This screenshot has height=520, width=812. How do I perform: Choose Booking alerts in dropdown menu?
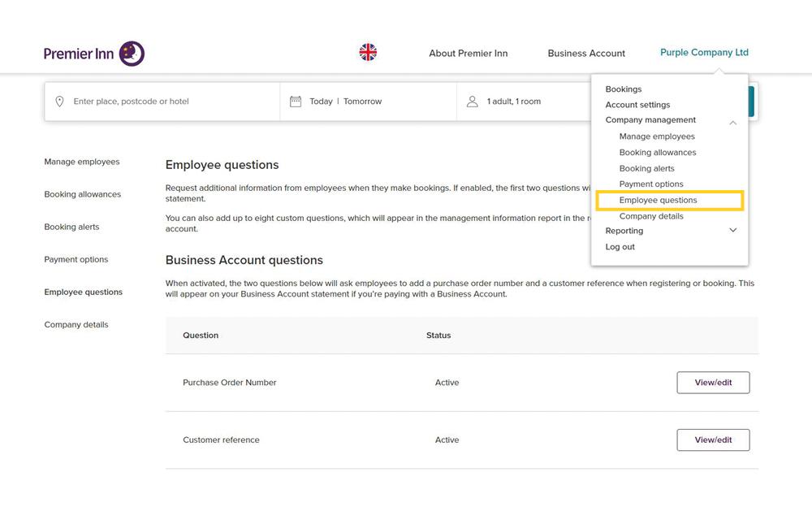pyautogui.click(x=647, y=168)
